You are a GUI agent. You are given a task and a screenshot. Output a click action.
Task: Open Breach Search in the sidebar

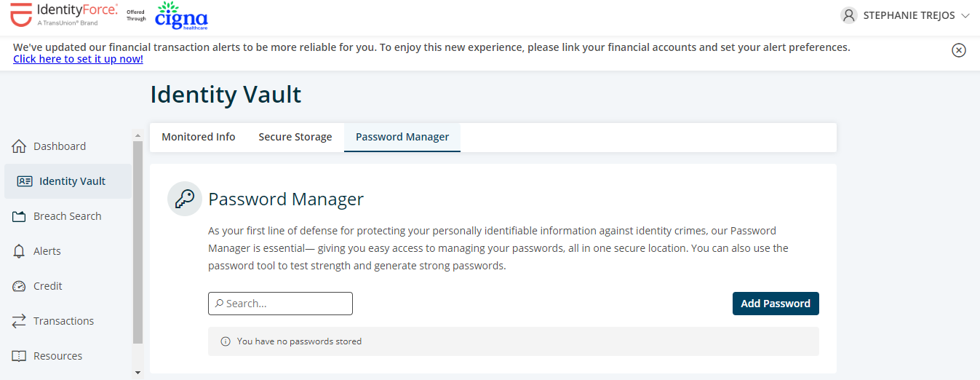(x=68, y=216)
